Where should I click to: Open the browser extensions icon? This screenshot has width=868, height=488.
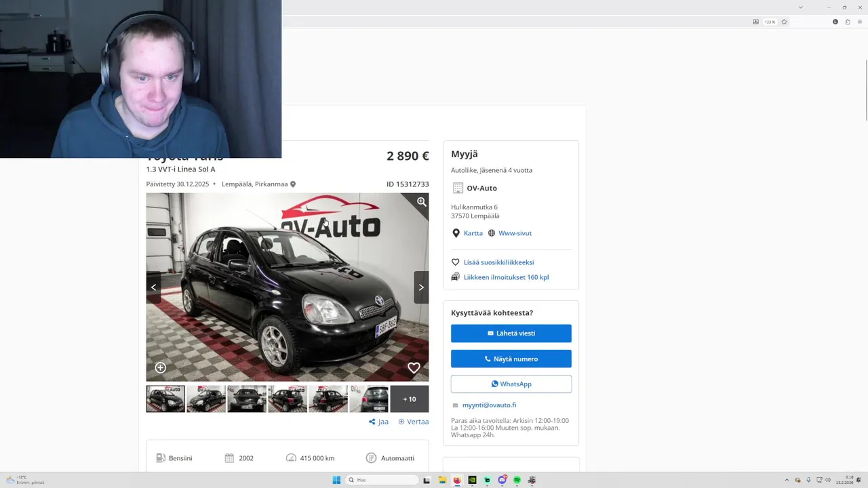[x=847, y=22]
